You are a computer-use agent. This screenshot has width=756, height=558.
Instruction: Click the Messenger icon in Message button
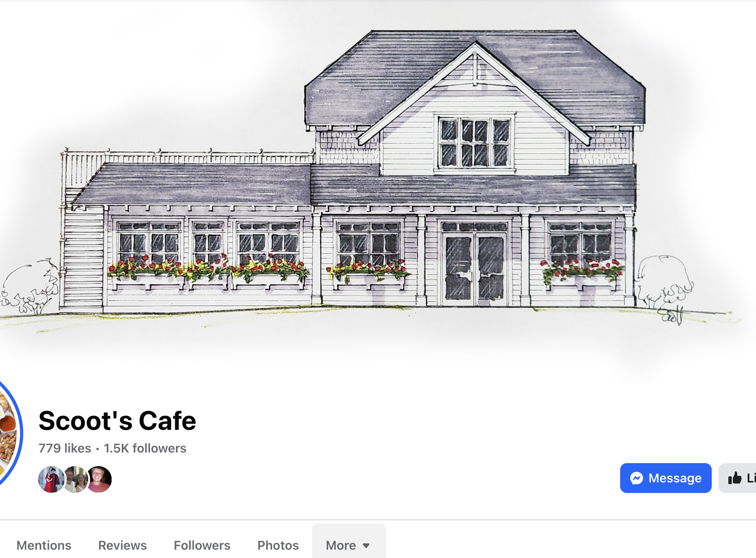click(x=636, y=478)
